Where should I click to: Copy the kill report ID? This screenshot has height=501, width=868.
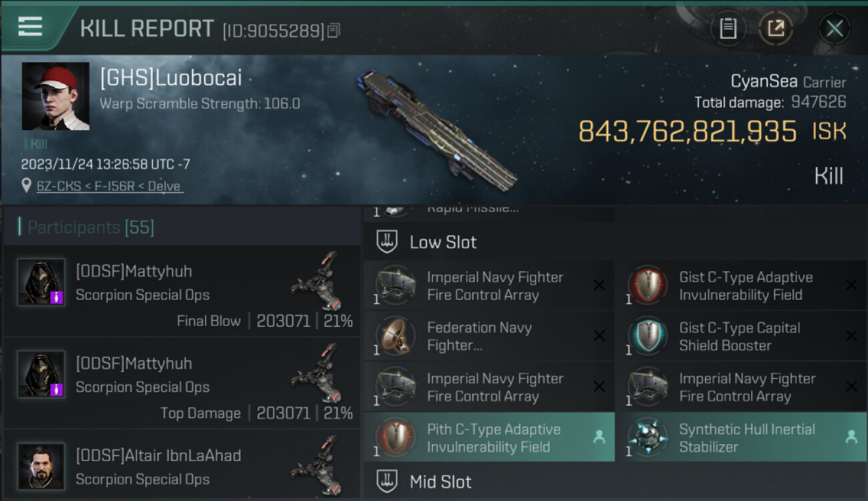tap(334, 30)
